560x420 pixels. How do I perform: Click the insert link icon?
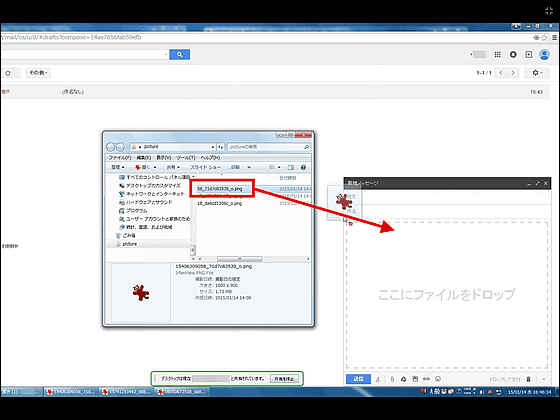426,379
